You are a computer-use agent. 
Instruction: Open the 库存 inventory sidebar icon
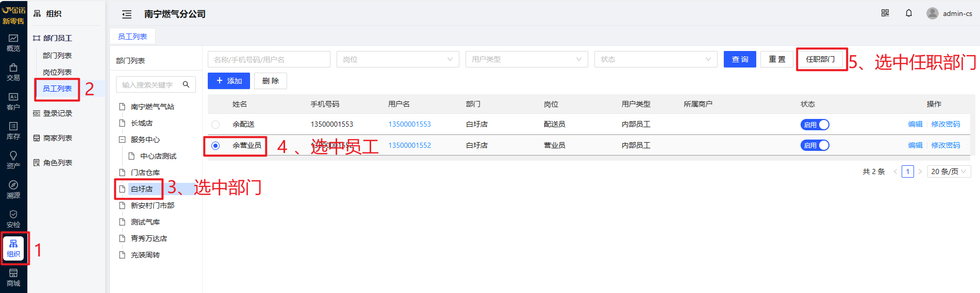tap(13, 131)
